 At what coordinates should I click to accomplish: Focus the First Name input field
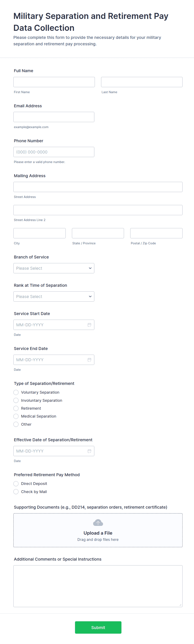[x=54, y=82]
